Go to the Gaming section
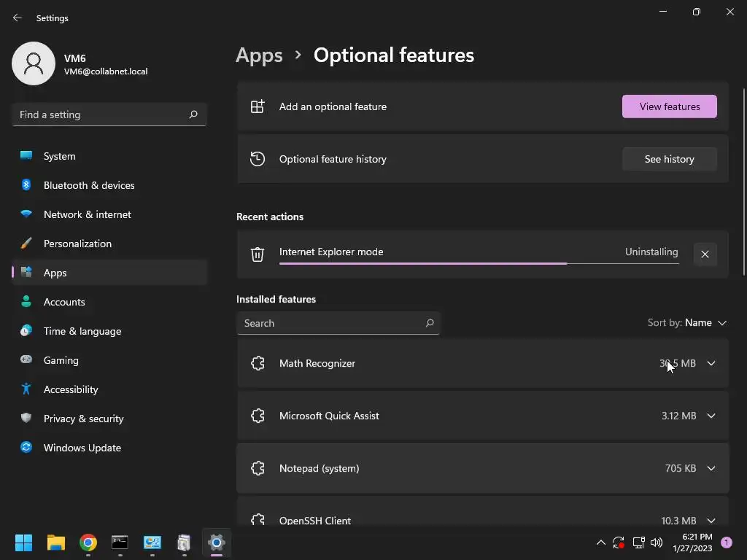 pyautogui.click(x=109, y=360)
